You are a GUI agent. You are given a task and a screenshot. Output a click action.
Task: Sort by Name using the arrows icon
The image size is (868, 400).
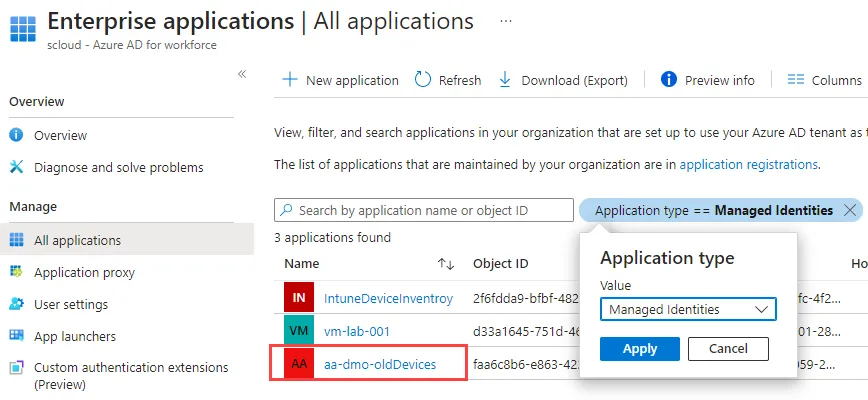pyautogui.click(x=446, y=264)
